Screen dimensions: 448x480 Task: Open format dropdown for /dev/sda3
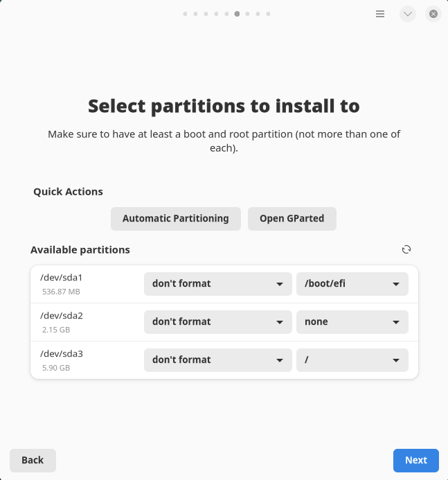pos(217,360)
